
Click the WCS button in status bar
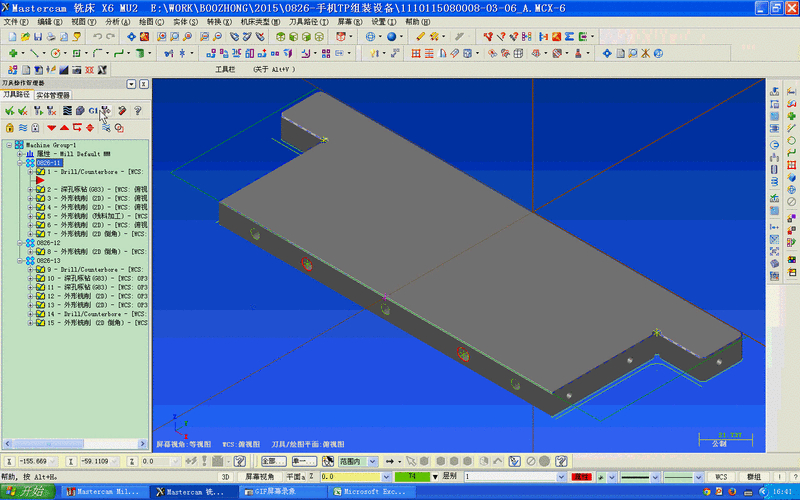(721, 477)
